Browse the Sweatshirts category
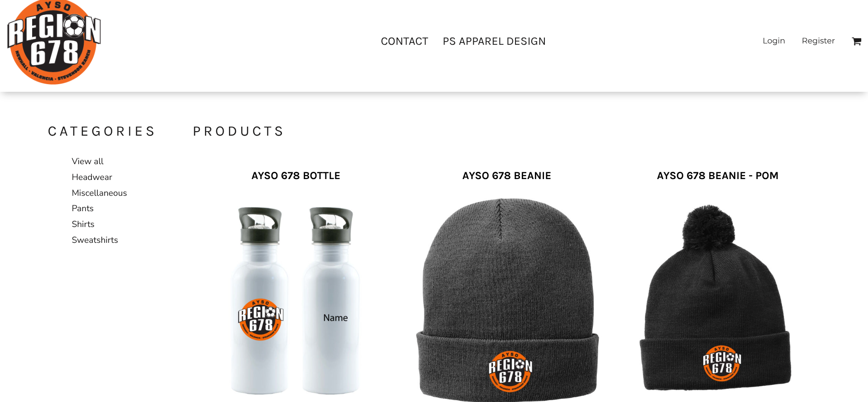Image resolution: width=868 pixels, height=402 pixels. [x=95, y=240]
